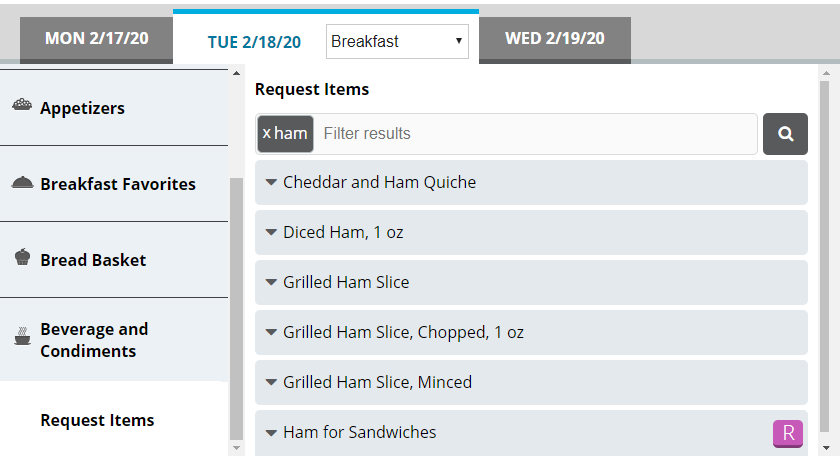840x456 pixels.
Task: Open the Breakfast meal dropdown
Action: tap(397, 41)
